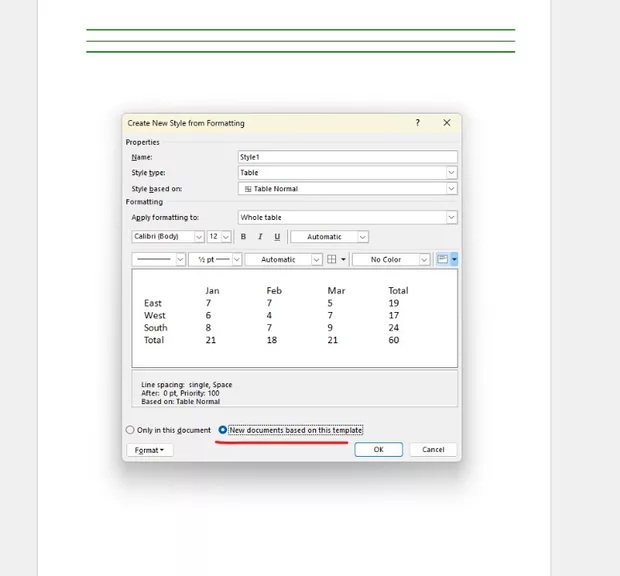Open the line style dropdown

coord(159,259)
